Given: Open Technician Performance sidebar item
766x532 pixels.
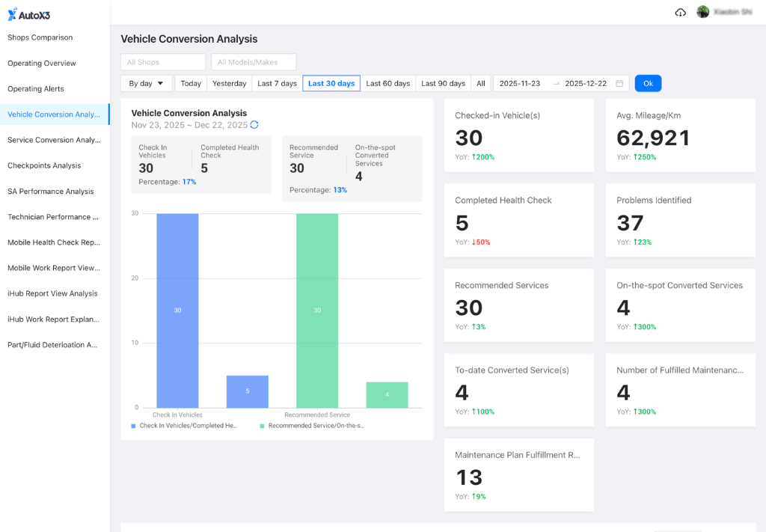Looking at the screenshot, I should [55, 217].
